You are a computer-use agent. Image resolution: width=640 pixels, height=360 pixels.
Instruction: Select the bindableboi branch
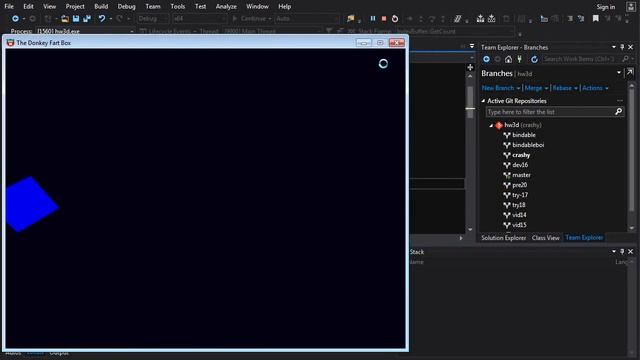[x=528, y=145]
